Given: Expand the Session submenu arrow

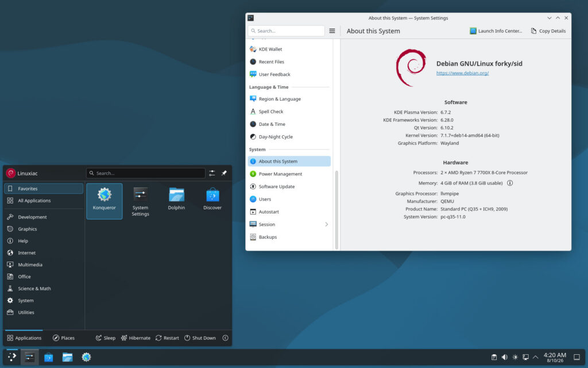Looking at the screenshot, I should [x=326, y=224].
